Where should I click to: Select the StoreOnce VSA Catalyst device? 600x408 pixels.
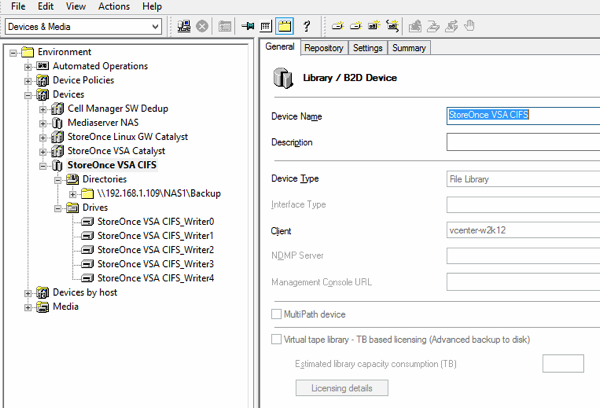[116, 151]
